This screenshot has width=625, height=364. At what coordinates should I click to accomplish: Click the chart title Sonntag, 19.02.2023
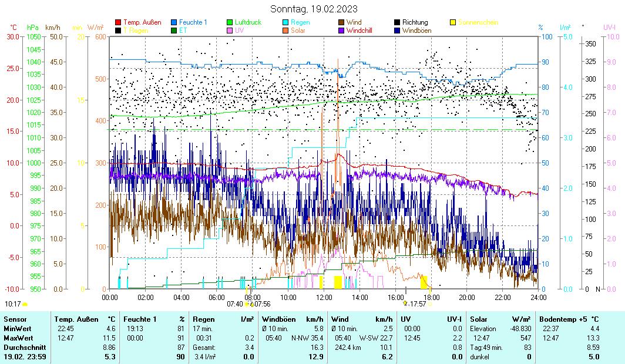pos(313,9)
